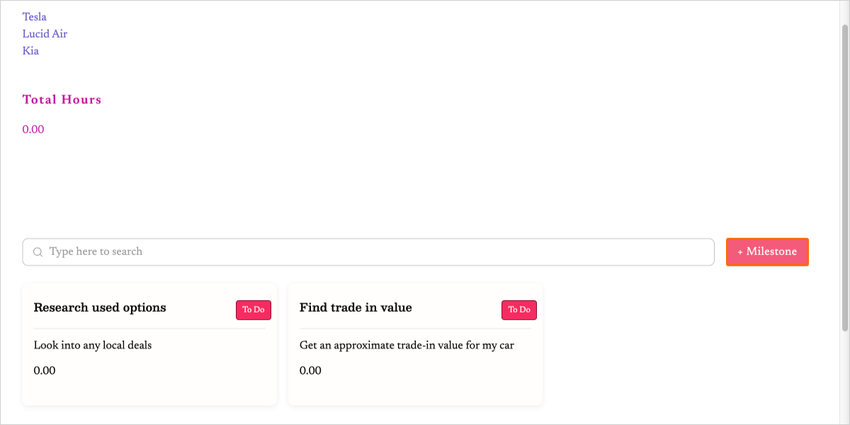Click the Find trade in value title

pos(355,308)
